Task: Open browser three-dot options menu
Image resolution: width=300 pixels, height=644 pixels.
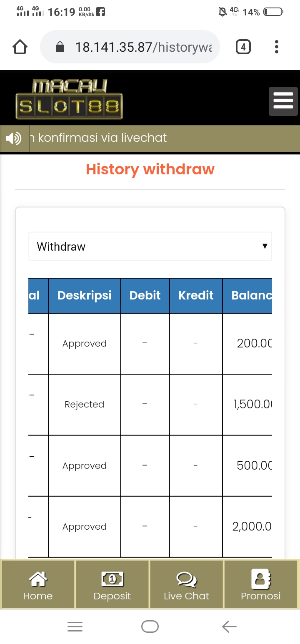Action: coord(276,47)
